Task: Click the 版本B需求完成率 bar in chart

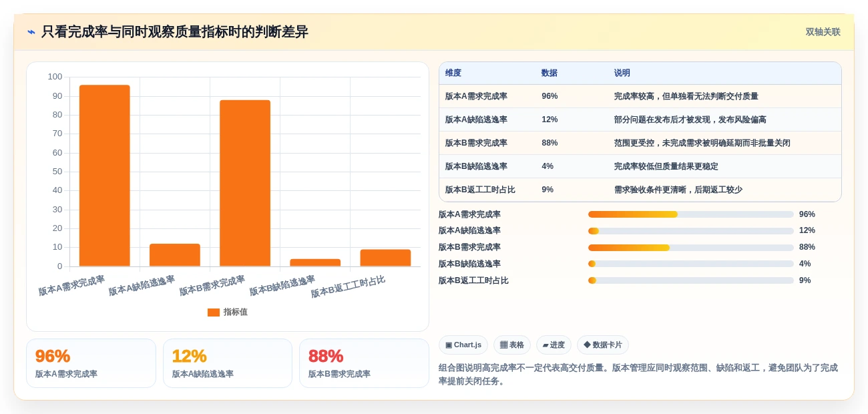Action: [245, 184]
